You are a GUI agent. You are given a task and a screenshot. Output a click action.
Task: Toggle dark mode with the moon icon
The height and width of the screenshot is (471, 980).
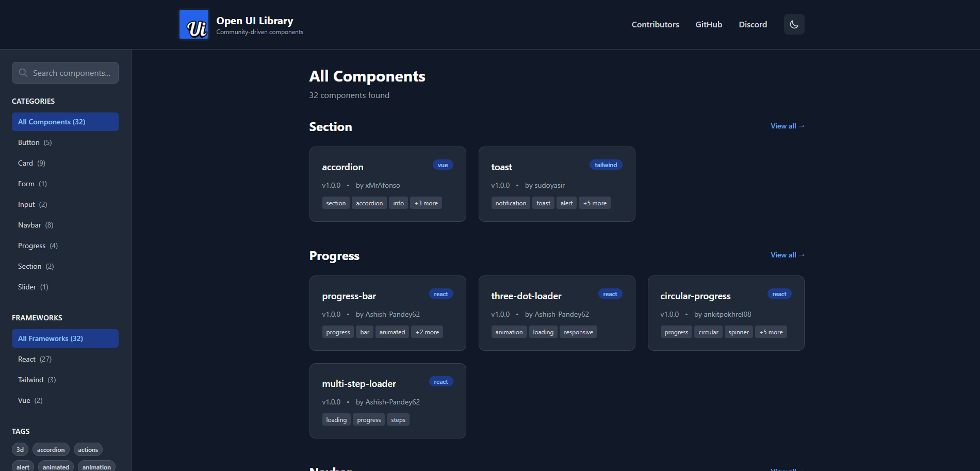point(794,24)
